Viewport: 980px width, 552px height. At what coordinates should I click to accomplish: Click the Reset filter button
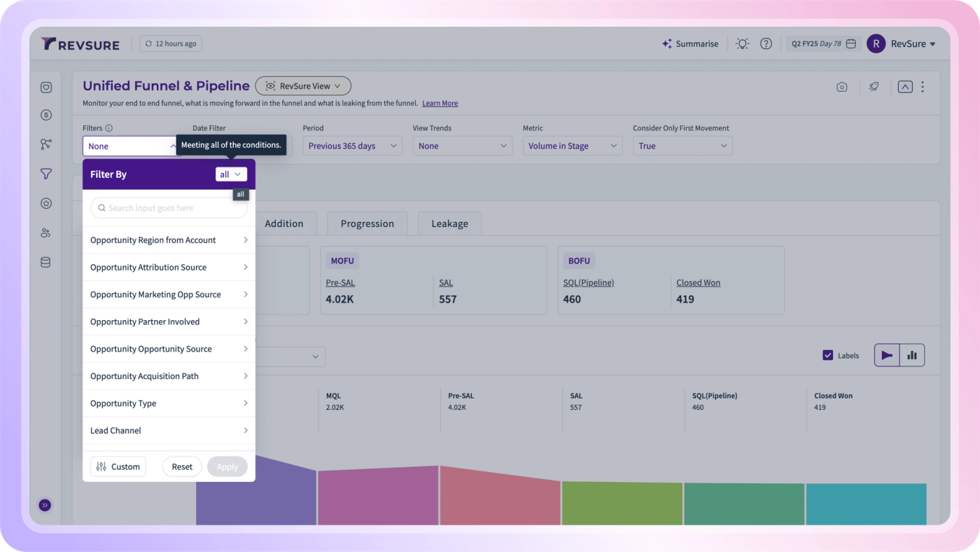click(x=182, y=467)
